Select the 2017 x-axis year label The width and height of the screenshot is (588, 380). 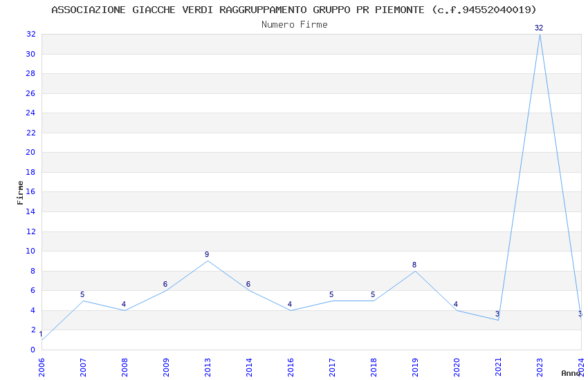click(x=332, y=368)
